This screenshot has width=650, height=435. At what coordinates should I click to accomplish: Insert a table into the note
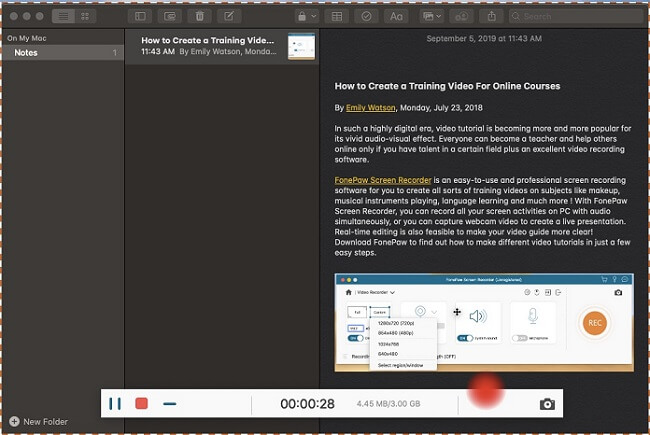point(337,16)
